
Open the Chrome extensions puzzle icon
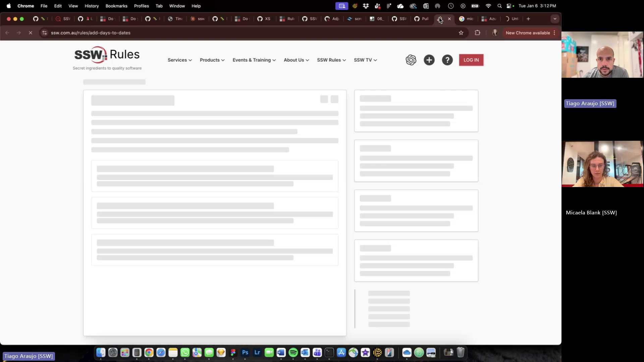[x=477, y=33]
